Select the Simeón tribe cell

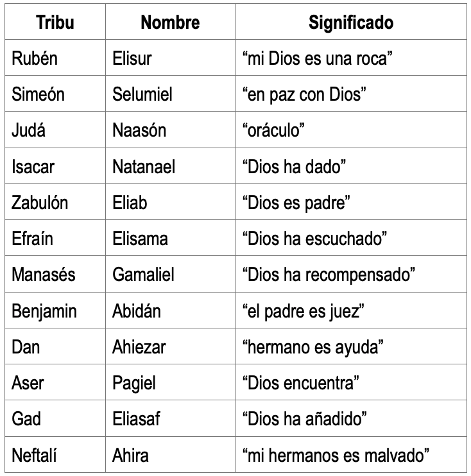point(55,94)
